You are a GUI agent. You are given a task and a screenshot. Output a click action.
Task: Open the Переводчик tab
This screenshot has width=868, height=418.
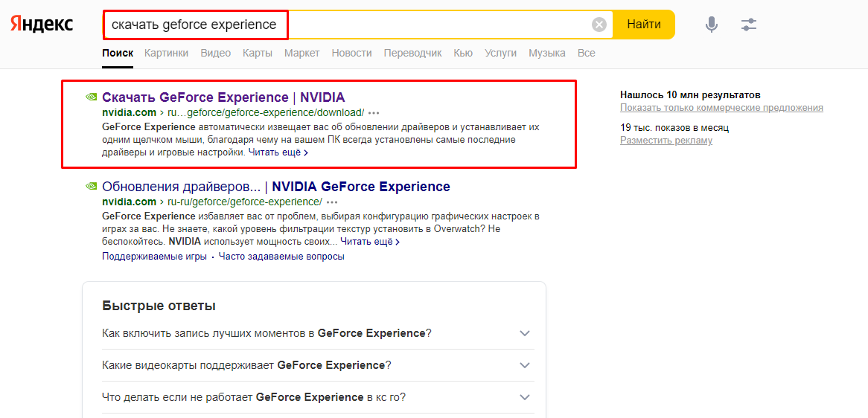click(412, 53)
